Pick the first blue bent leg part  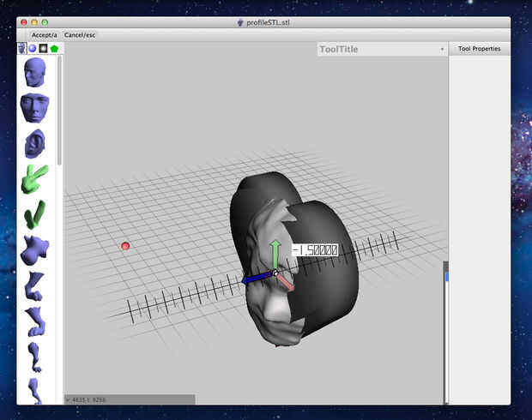(x=35, y=286)
